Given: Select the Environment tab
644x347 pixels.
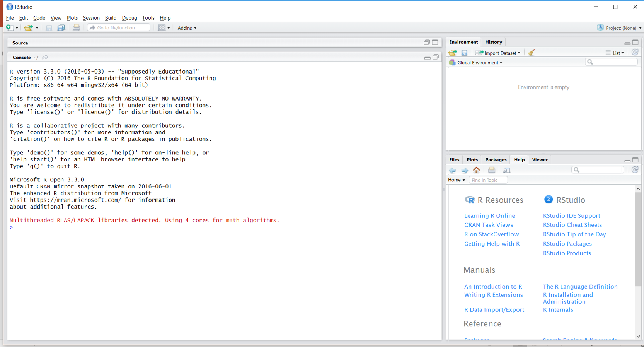Looking at the screenshot, I should coord(463,42).
